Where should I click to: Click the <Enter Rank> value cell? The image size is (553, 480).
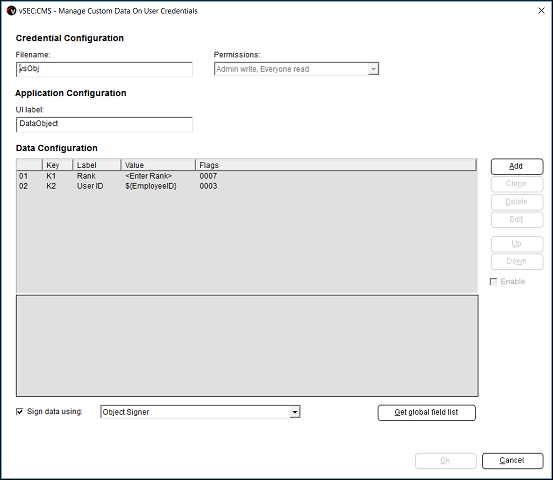pos(148,176)
